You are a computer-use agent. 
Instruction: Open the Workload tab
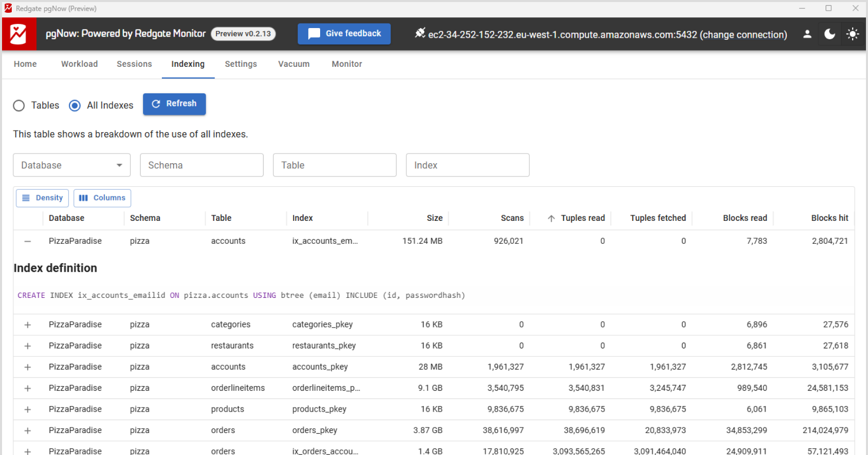pos(79,64)
